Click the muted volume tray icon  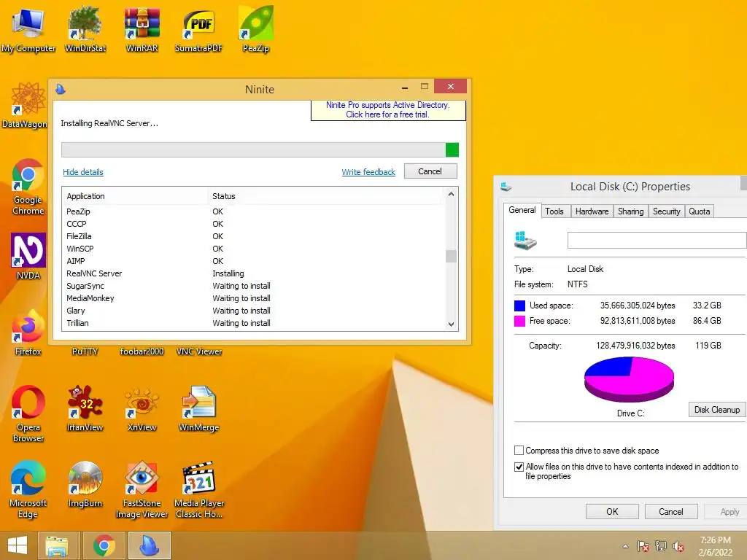coord(678,546)
